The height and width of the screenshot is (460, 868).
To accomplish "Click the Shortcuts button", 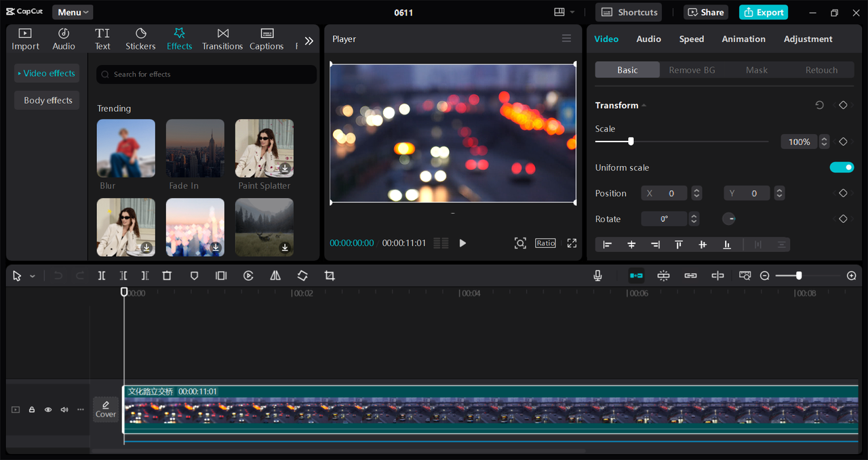I will click(x=629, y=12).
